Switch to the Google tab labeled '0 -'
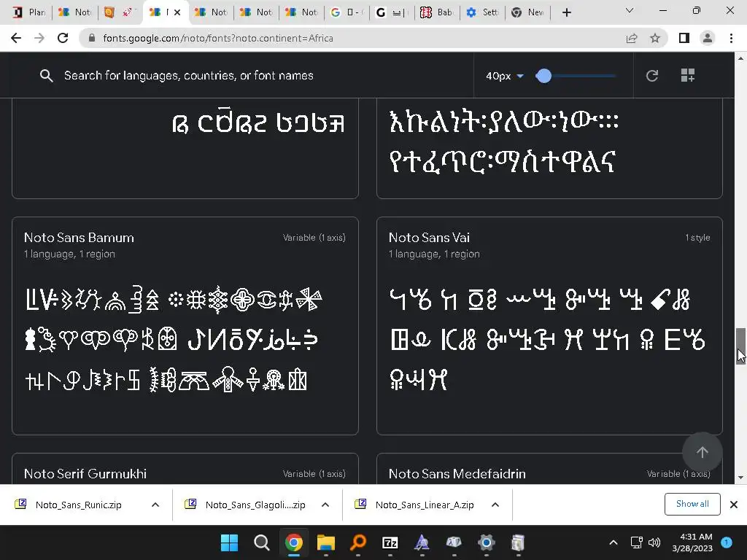The height and width of the screenshot is (560, 747). pos(347,12)
